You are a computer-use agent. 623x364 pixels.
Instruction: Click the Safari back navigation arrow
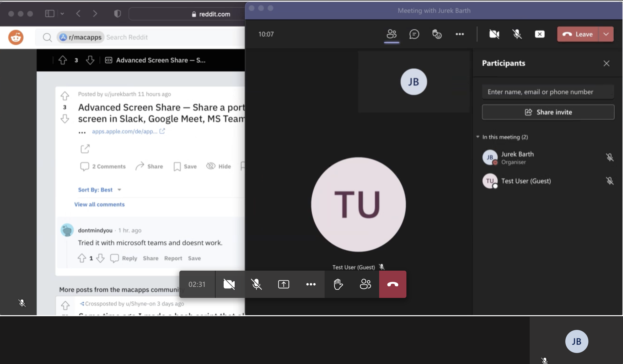78,14
